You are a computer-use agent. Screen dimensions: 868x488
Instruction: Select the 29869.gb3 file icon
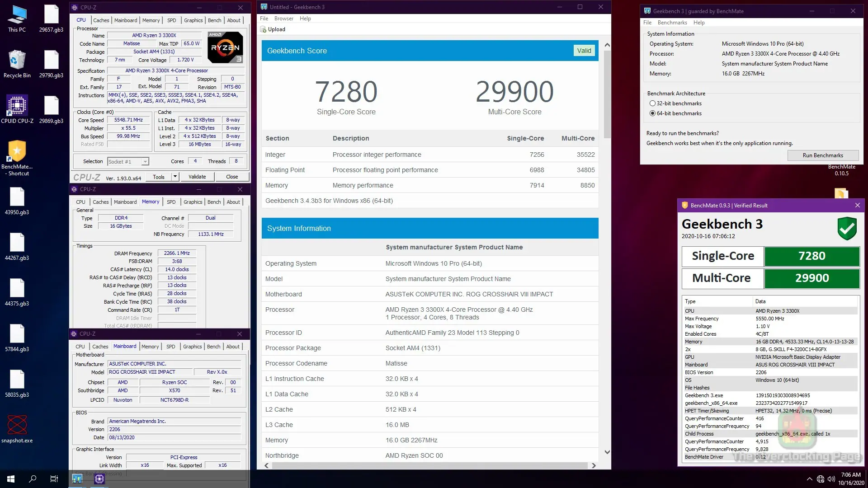point(51,109)
